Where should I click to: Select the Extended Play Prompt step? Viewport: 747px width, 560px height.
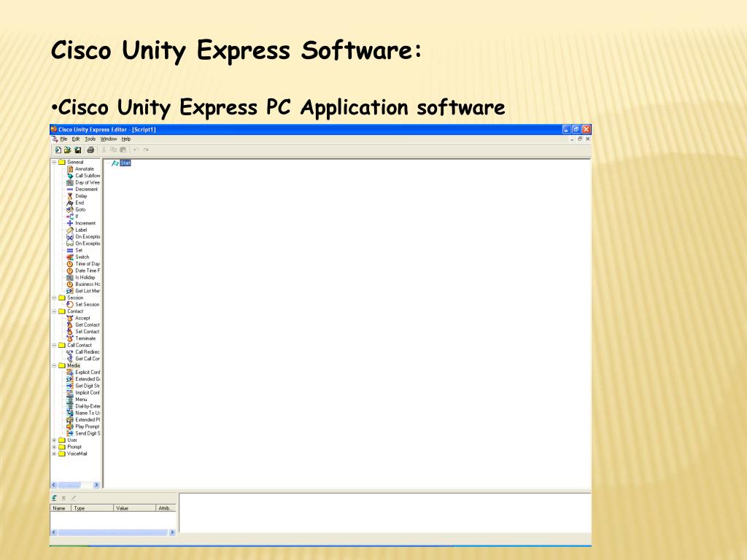83,420
